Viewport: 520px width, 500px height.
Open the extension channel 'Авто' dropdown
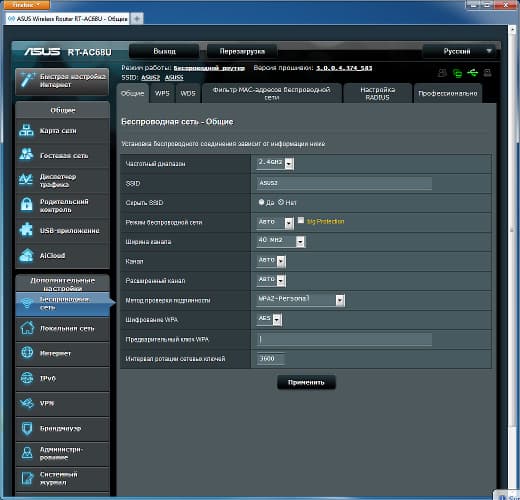(271, 280)
